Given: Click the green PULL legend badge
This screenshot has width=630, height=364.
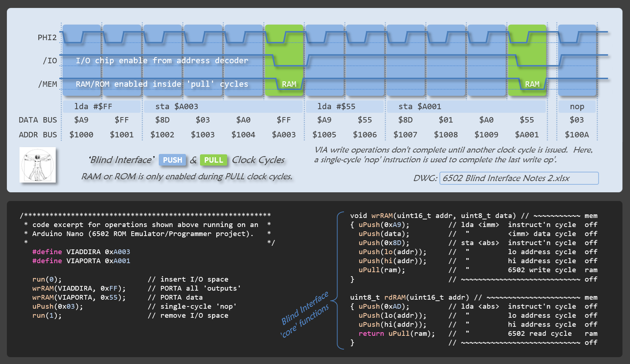Looking at the screenshot, I should point(213,160).
